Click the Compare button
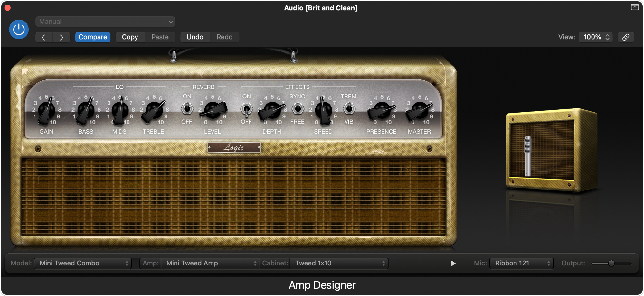Image resolution: width=644 pixels, height=296 pixels. 93,37
